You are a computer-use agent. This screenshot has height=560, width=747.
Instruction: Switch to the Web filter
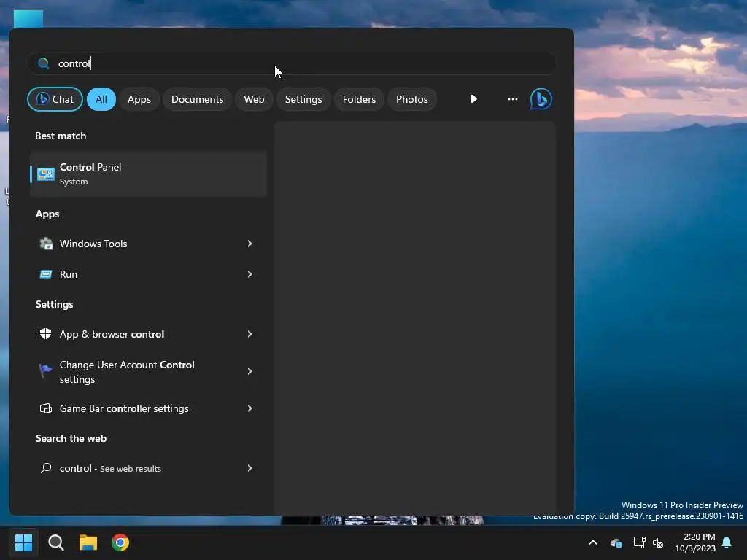[x=254, y=99]
